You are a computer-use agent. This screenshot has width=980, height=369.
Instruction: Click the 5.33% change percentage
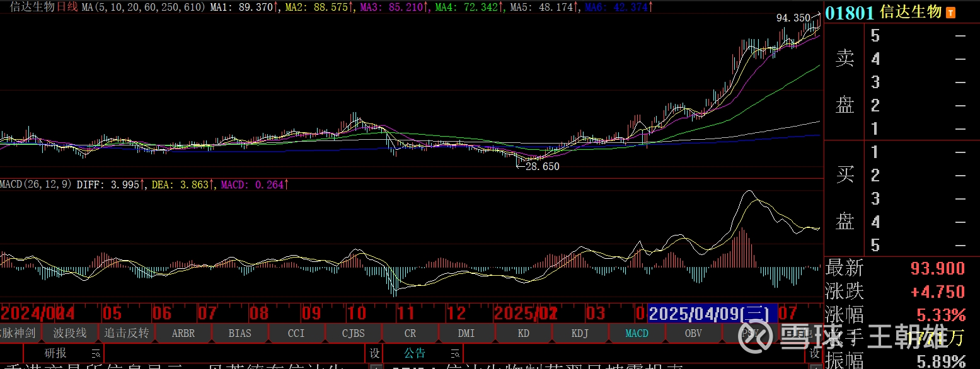click(941, 315)
